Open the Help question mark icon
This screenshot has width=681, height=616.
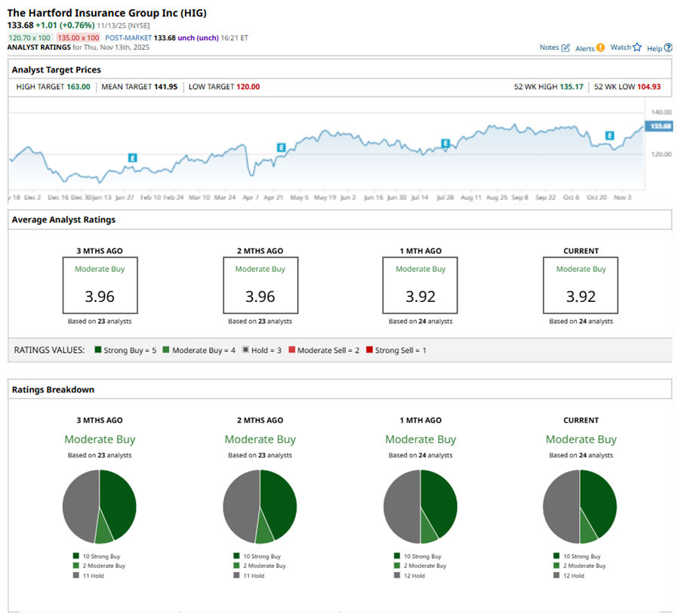click(668, 48)
